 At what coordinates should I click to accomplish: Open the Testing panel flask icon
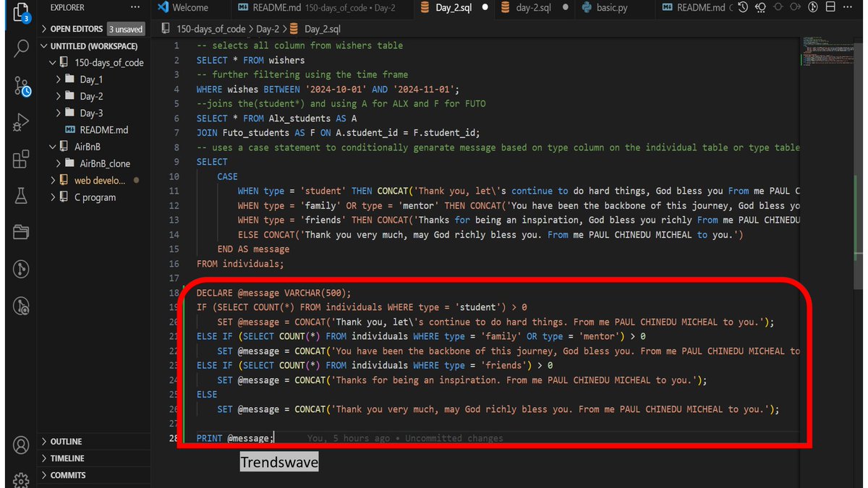coord(20,195)
